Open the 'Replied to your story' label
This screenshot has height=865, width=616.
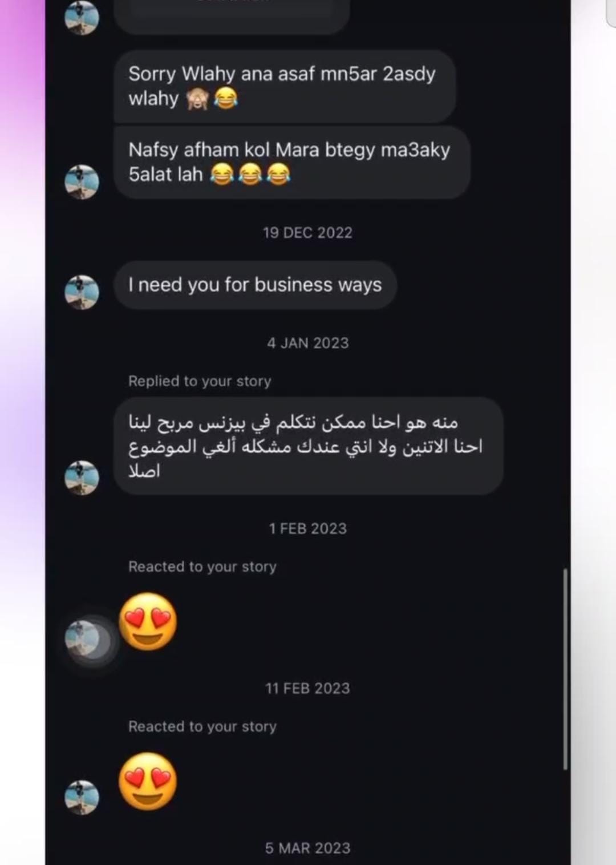tap(200, 381)
